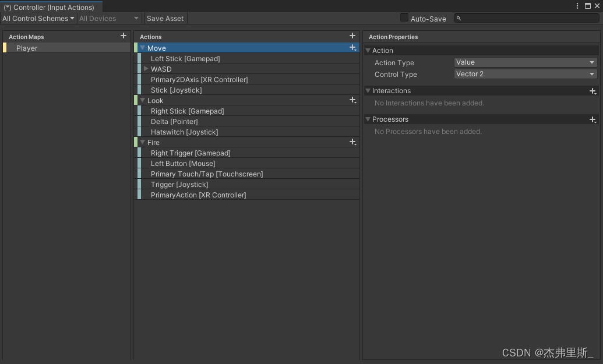This screenshot has width=603, height=364.
Task: Click the Save Asset button
Action: [x=165, y=18]
